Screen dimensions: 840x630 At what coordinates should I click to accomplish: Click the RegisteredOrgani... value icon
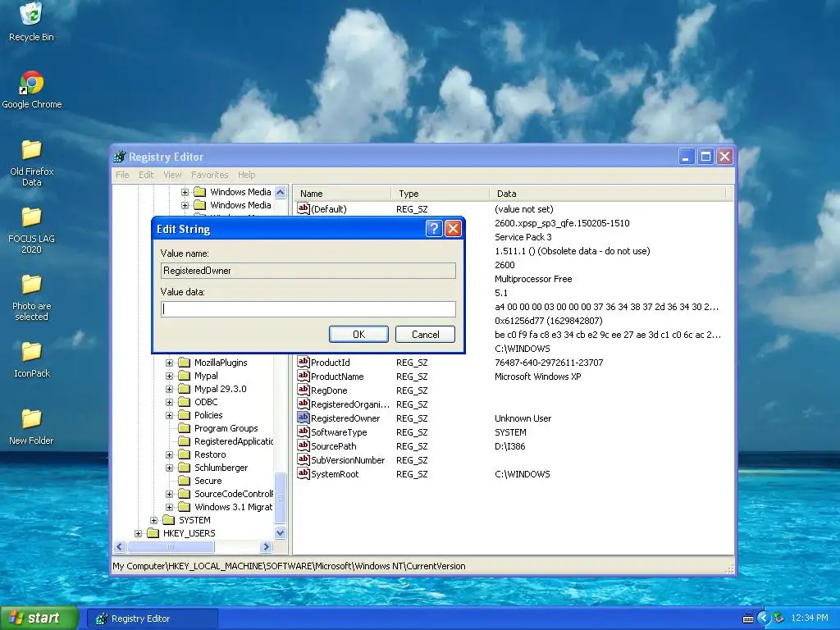tap(304, 404)
